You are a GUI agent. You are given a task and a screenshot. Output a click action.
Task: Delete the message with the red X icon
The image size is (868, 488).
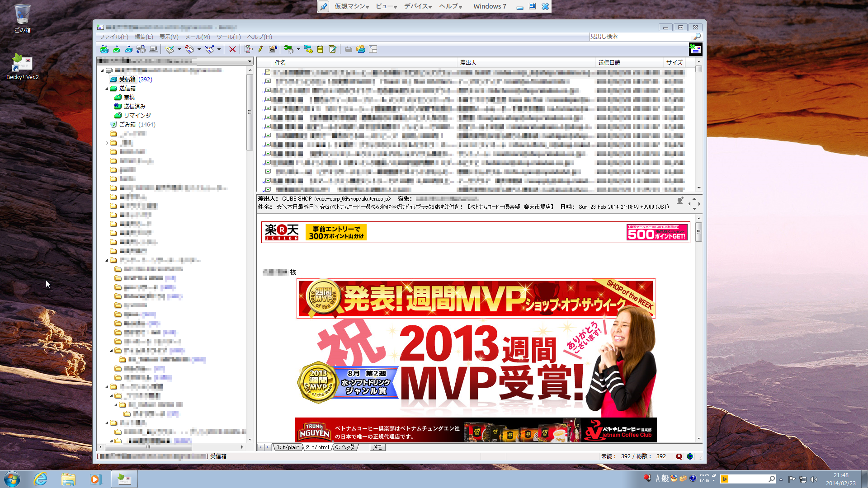coord(232,49)
